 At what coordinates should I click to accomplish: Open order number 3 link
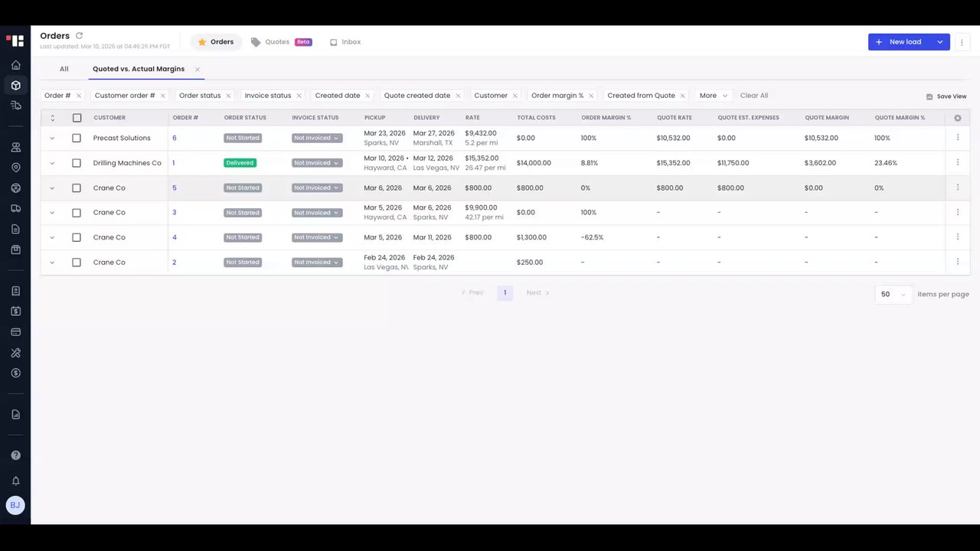click(x=175, y=213)
